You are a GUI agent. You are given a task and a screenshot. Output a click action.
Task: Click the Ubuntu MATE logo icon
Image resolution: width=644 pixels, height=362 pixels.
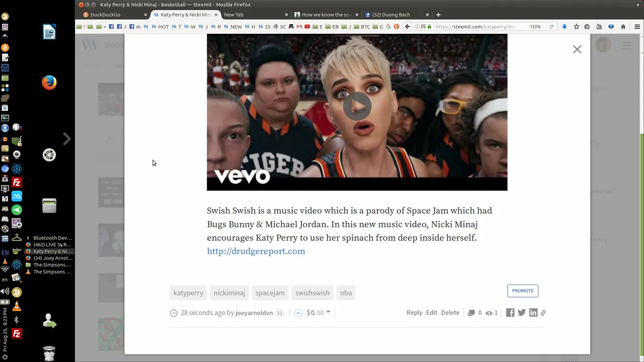click(x=49, y=155)
